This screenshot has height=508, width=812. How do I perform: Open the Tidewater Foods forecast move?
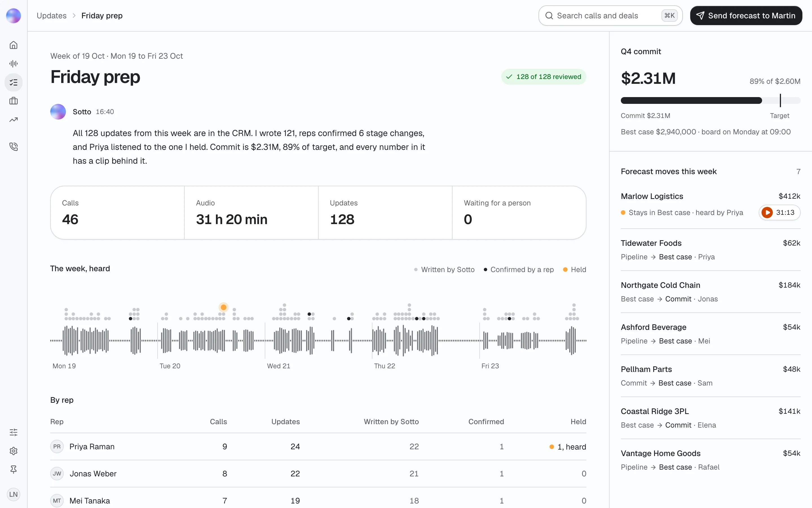coord(710,250)
